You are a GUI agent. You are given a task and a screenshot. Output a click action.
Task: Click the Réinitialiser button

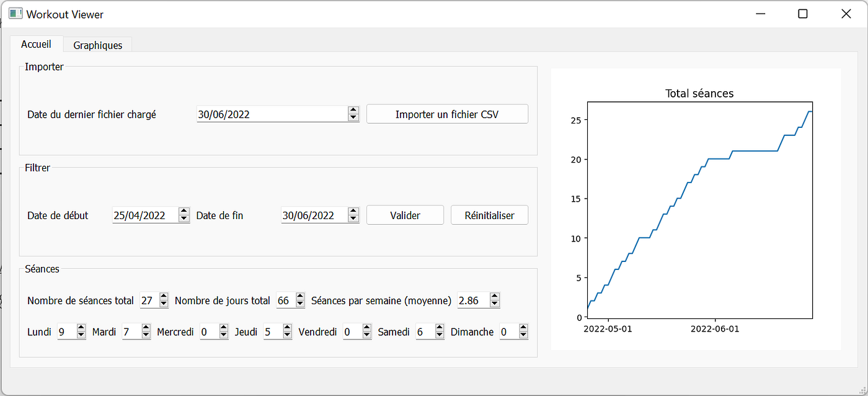pyautogui.click(x=489, y=215)
